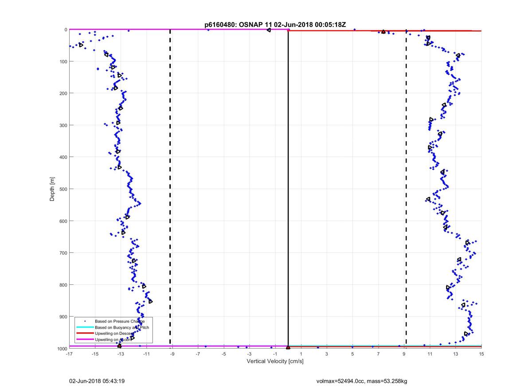
Task: Click x-axis tick label -17
Action: pos(69,354)
